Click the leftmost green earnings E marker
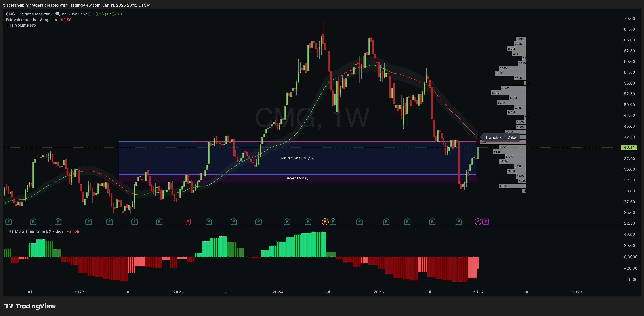This screenshot has width=644, height=316. click(x=9, y=222)
